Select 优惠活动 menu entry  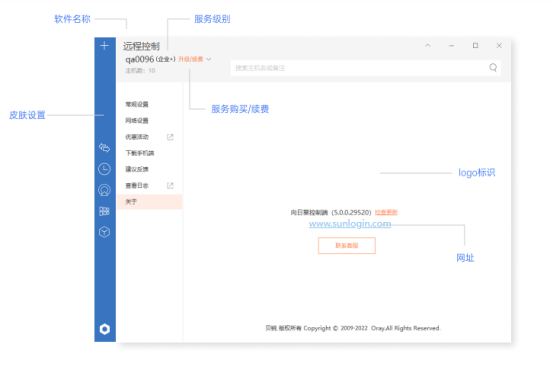tap(137, 137)
